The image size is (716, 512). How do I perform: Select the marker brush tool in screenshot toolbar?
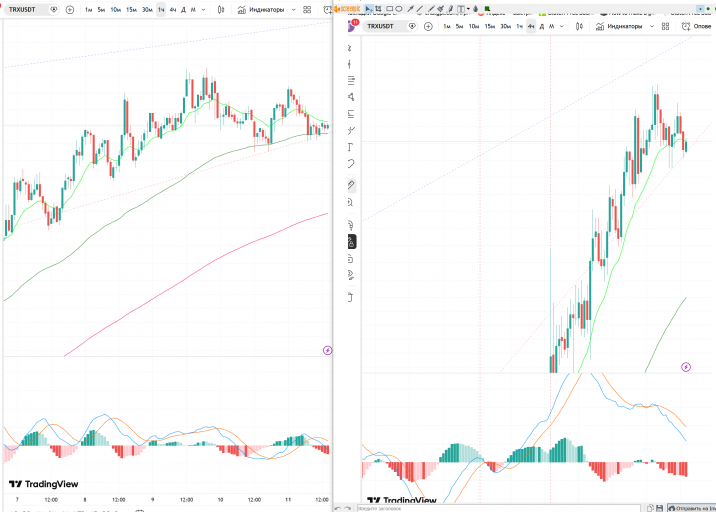(x=440, y=9)
